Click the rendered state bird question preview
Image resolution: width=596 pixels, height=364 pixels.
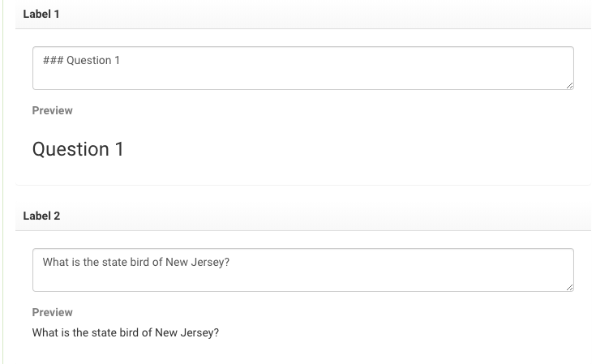click(x=126, y=332)
